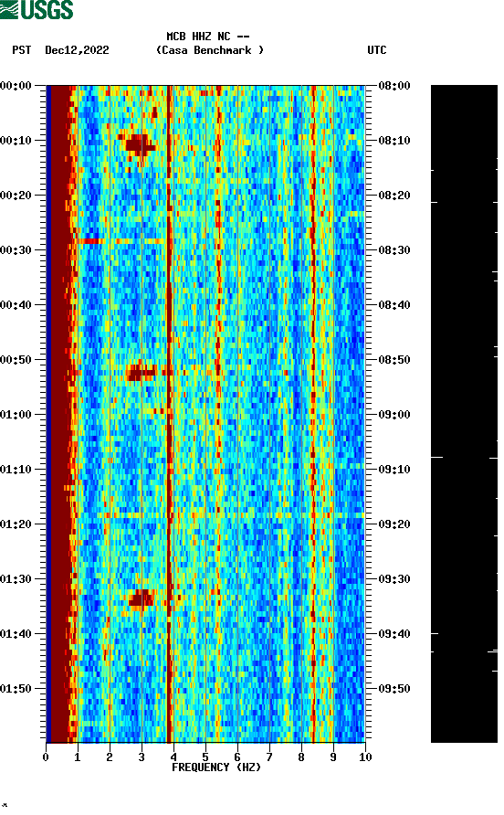Click the FREQUENCY (HZ) axis title
Viewport: 504px width, 815px height.
[x=216, y=767]
